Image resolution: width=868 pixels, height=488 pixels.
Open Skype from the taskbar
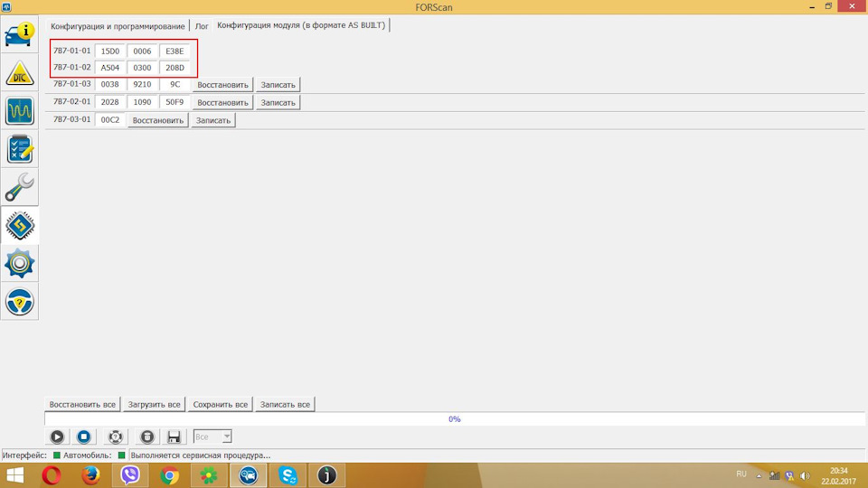click(288, 475)
